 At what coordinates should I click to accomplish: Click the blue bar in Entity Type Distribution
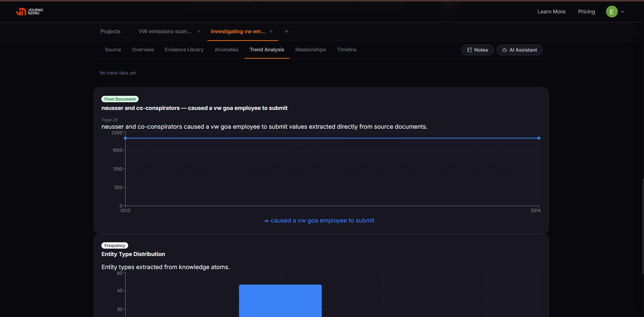pyautogui.click(x=280, y=301)
